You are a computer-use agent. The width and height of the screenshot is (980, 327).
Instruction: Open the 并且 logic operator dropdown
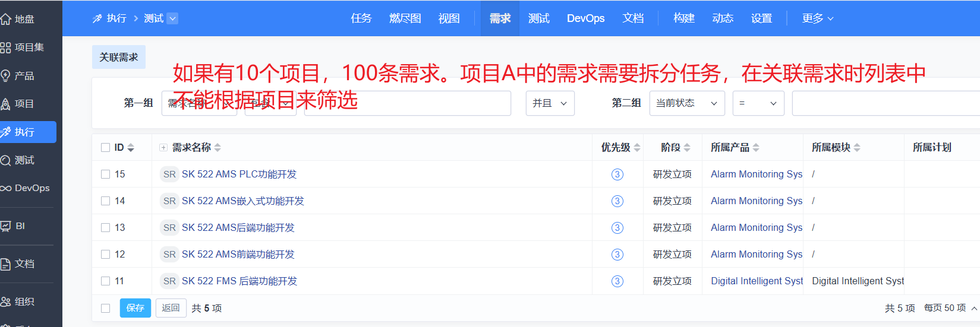pos(550,103)
